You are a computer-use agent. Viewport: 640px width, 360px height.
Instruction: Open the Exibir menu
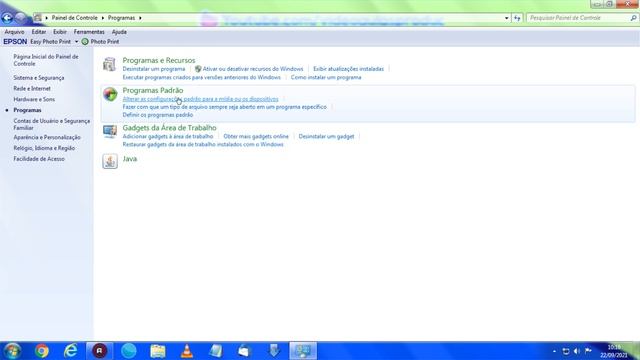pos(60,32)
